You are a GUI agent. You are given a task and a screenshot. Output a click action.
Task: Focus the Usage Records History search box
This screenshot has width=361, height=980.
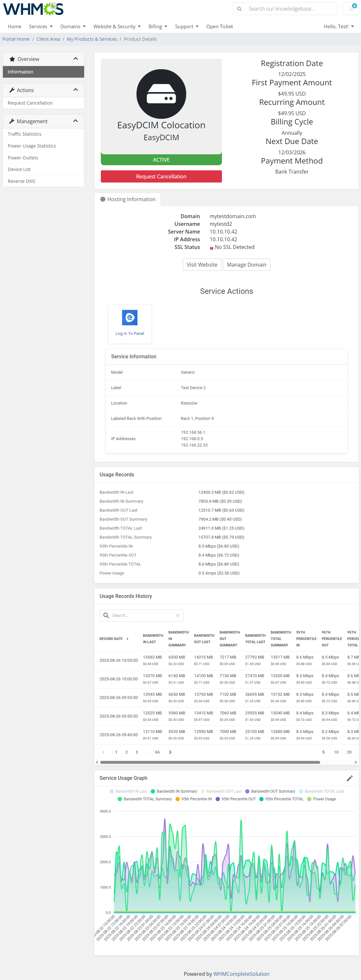point(142,616)
